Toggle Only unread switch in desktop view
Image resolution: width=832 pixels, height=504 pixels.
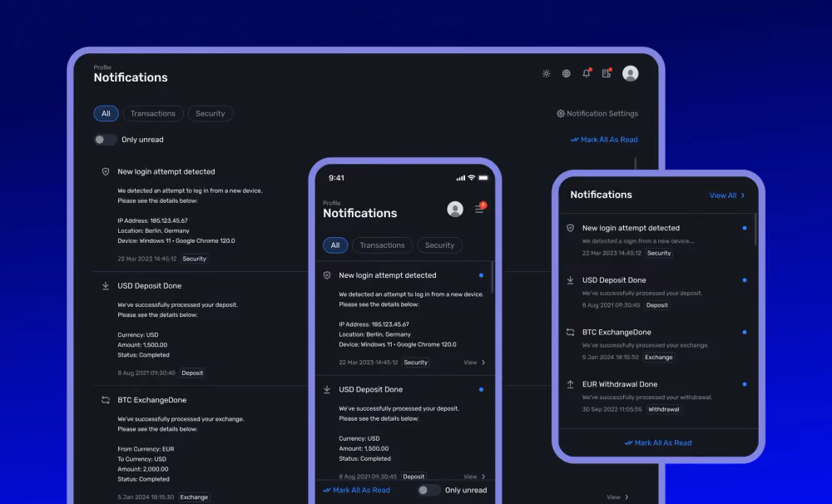[x=105, y=140]
